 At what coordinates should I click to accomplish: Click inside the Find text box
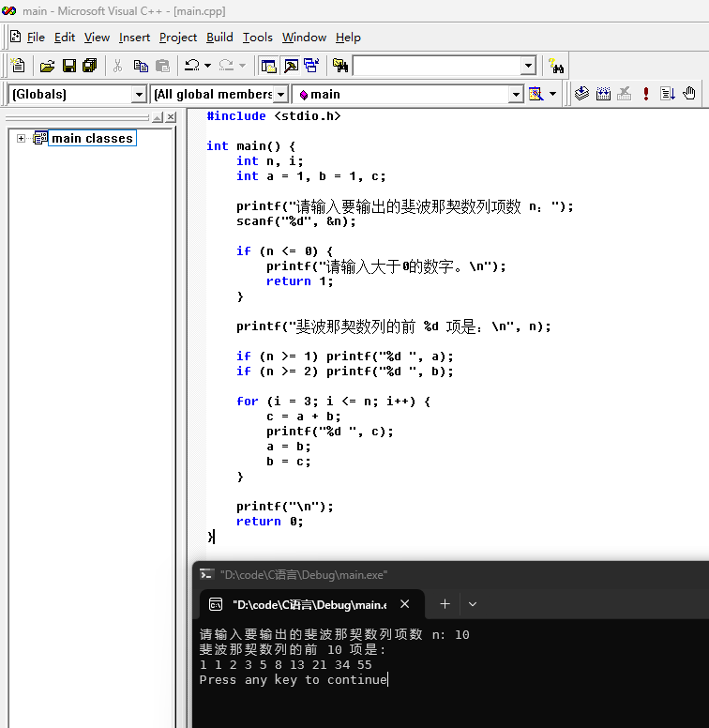coord(437,66)
